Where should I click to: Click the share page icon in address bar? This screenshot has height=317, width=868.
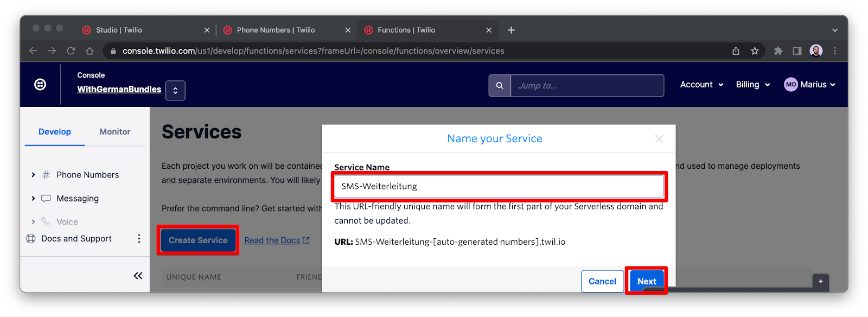point(736,51)
